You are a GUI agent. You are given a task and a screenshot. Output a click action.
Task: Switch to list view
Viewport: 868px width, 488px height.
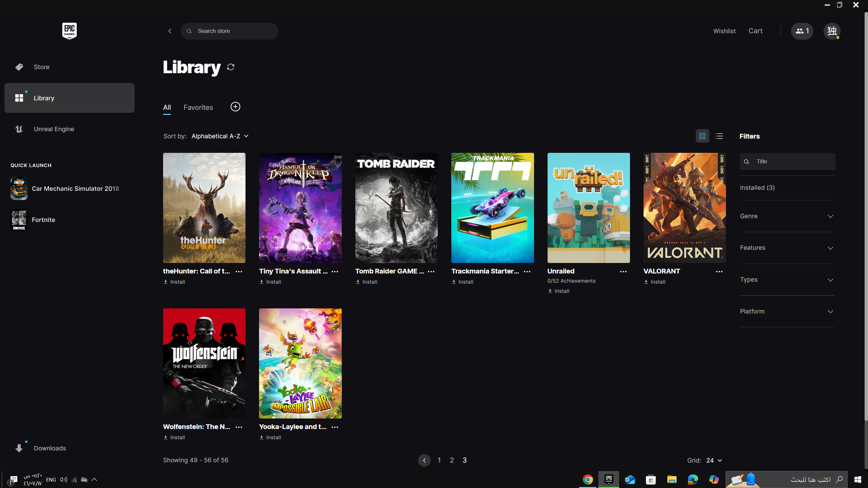719,136
